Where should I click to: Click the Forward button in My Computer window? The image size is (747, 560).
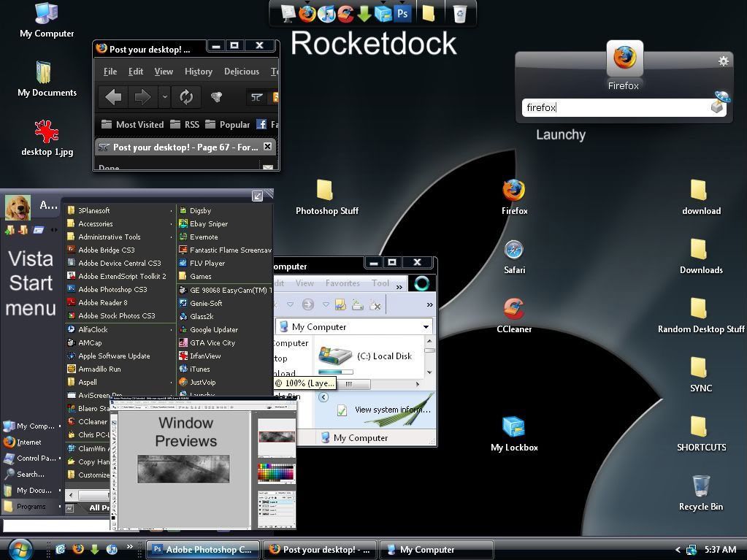coord(308,304)
